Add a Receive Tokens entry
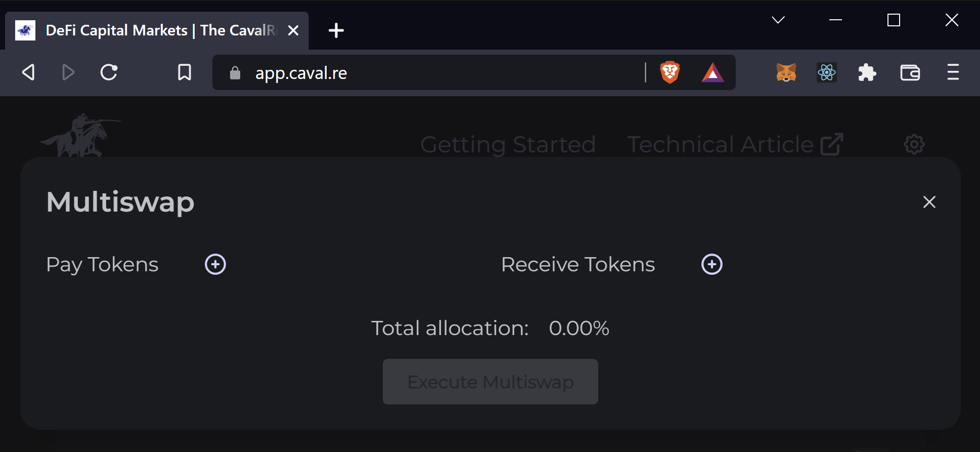 tap(712, 264)
